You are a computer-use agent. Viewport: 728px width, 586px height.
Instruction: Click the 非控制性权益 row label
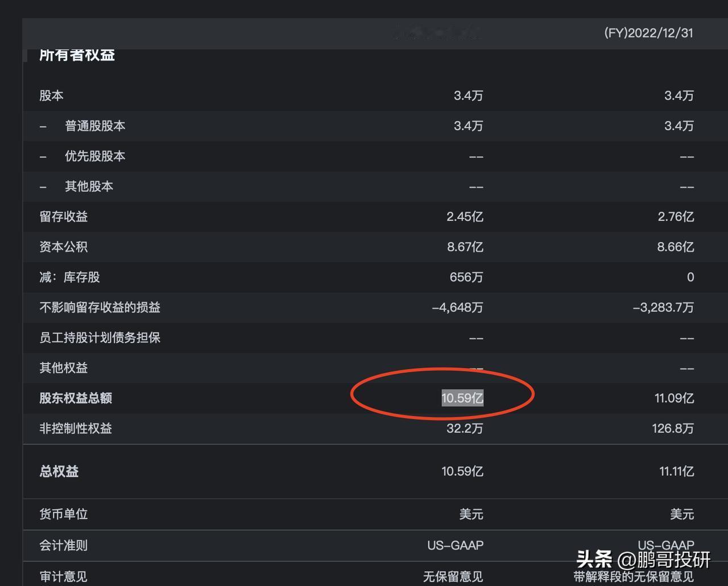tap(76, 428)
